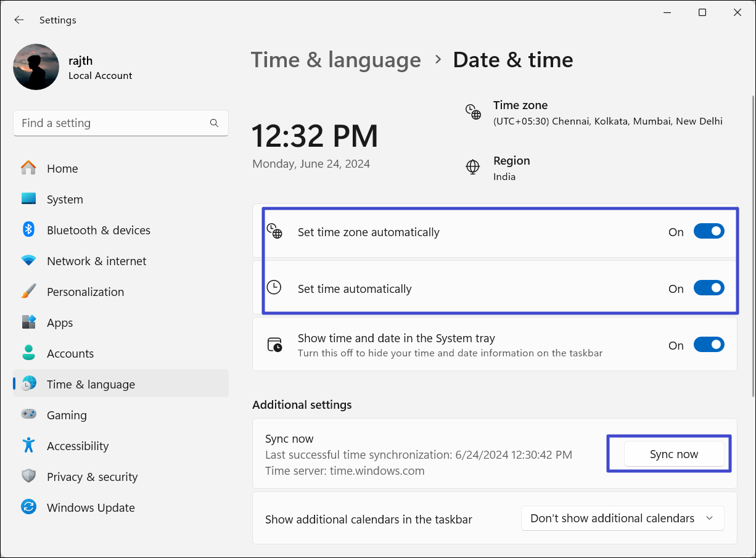Disable Set time zone automatically toggle
Screen dimensions: 756x558
(709, 231)
